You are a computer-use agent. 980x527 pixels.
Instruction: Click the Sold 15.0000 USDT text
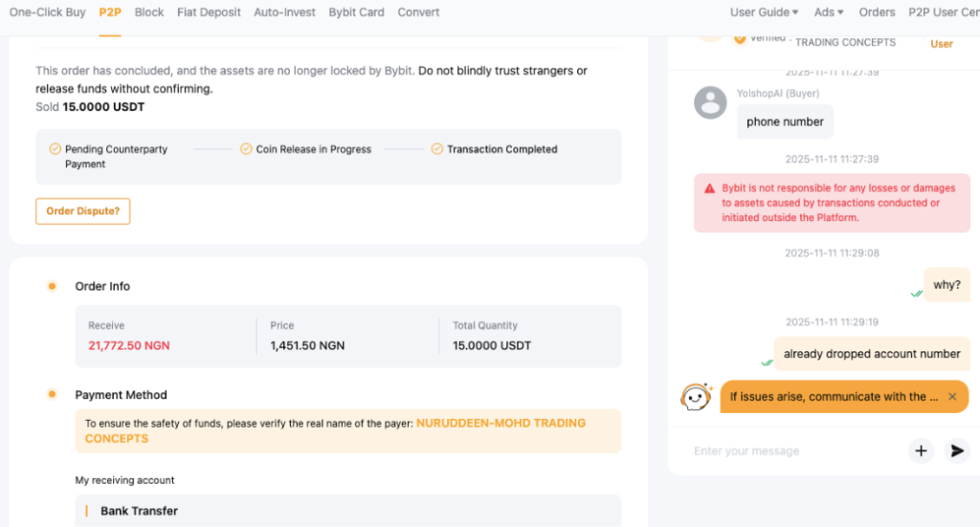(x=90, y=107)
